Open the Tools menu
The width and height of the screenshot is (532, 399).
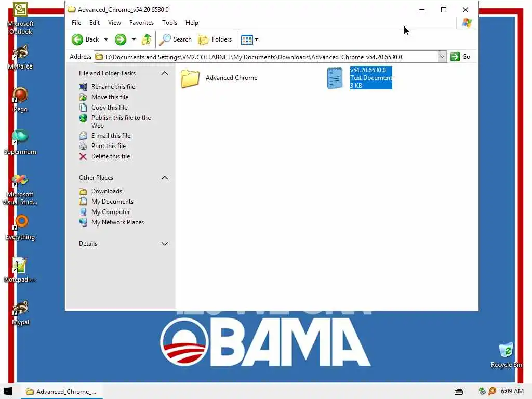coord(169,23)
